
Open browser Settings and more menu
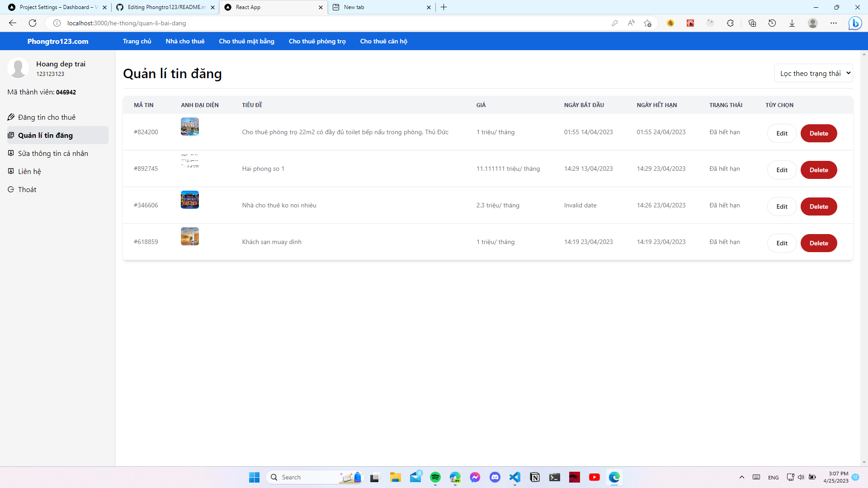[834, 23]
